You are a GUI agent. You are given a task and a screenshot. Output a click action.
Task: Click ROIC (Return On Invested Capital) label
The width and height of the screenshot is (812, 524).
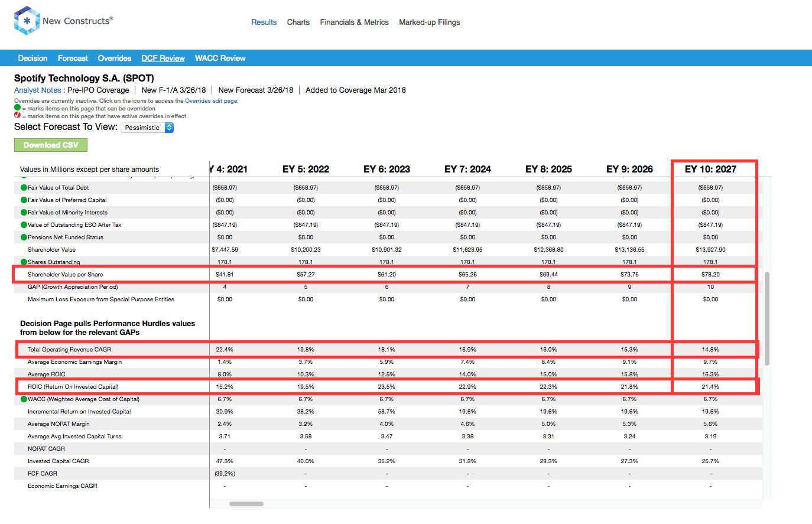tap(73, 386)
